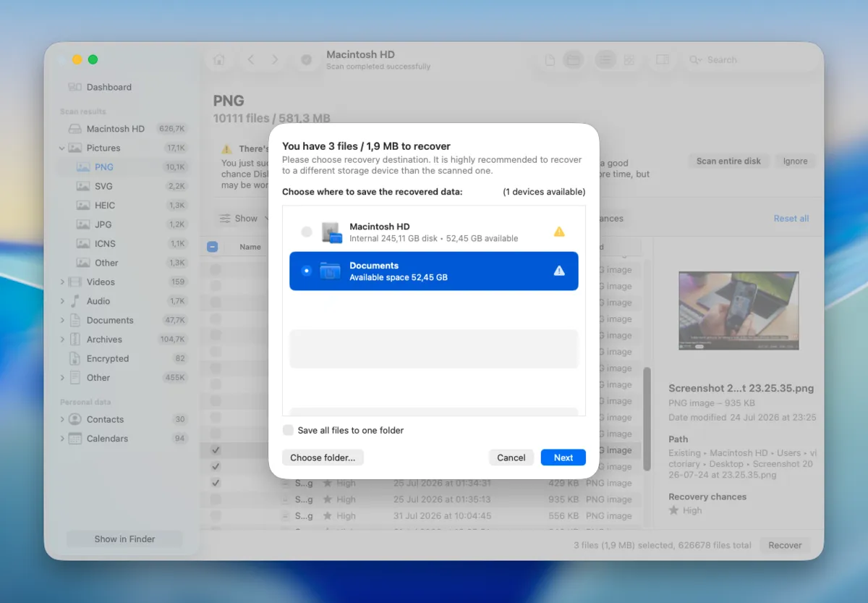Click the Reset all link
This screenshot has width=868, height=603.
(x=791, y=219)
